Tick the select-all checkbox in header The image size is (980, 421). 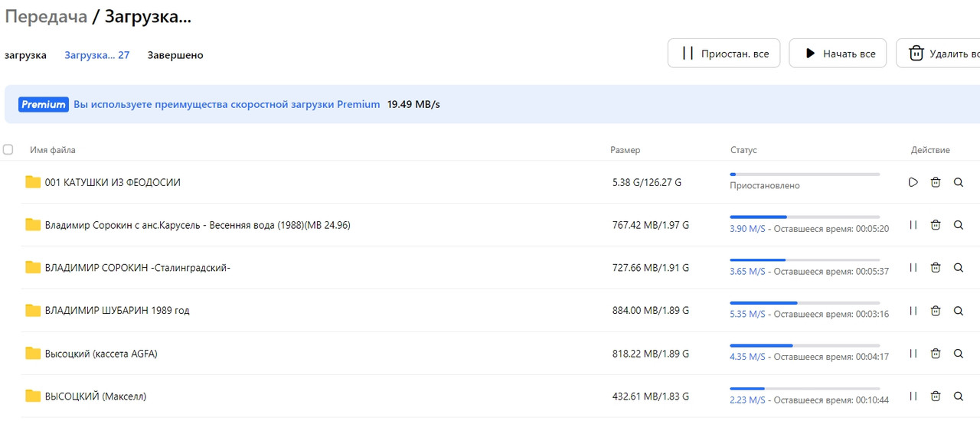[x=8, y=150]
